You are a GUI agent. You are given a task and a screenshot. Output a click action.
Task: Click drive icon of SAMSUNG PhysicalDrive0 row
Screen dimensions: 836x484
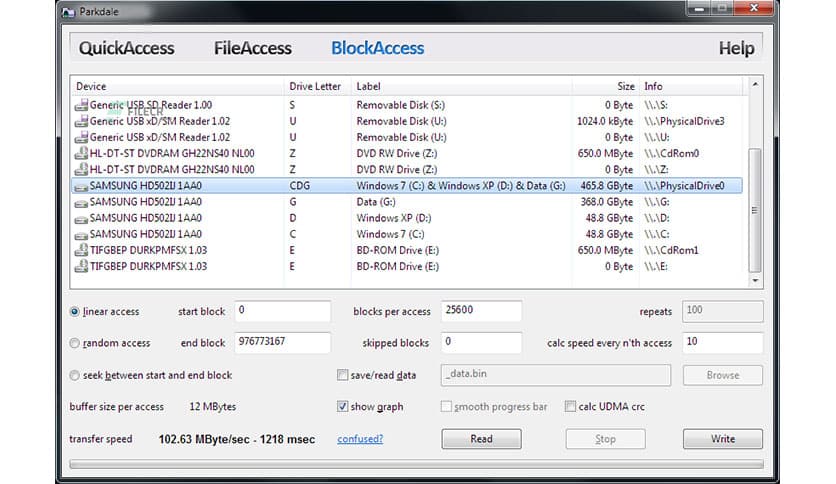click(x=81, y=186)
